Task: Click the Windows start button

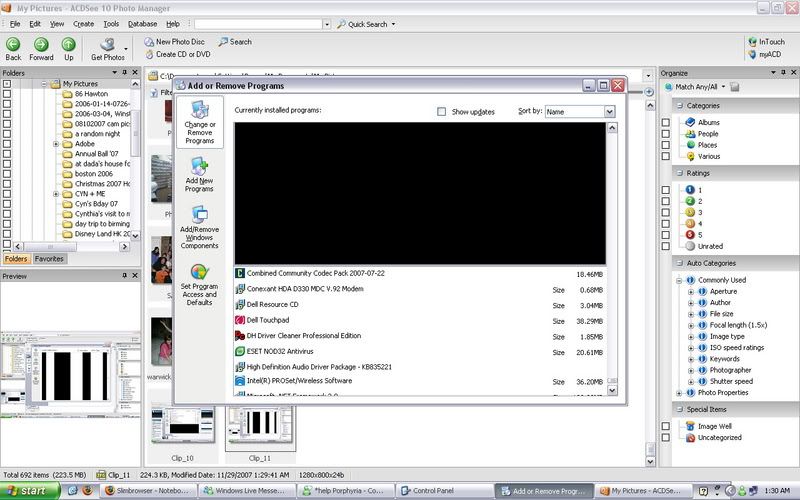Action: point(30,491)
